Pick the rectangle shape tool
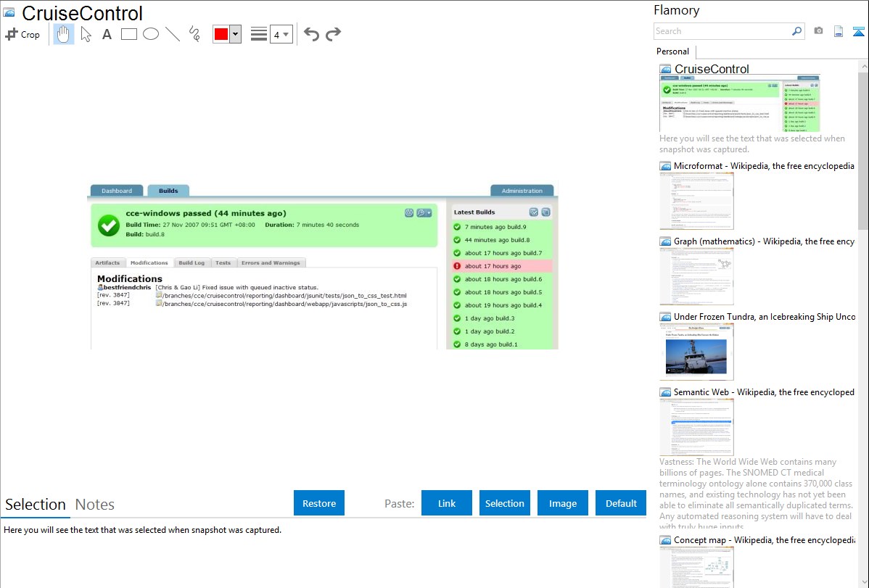This screenshot has height=588, width=869. [x=129, y=34]
